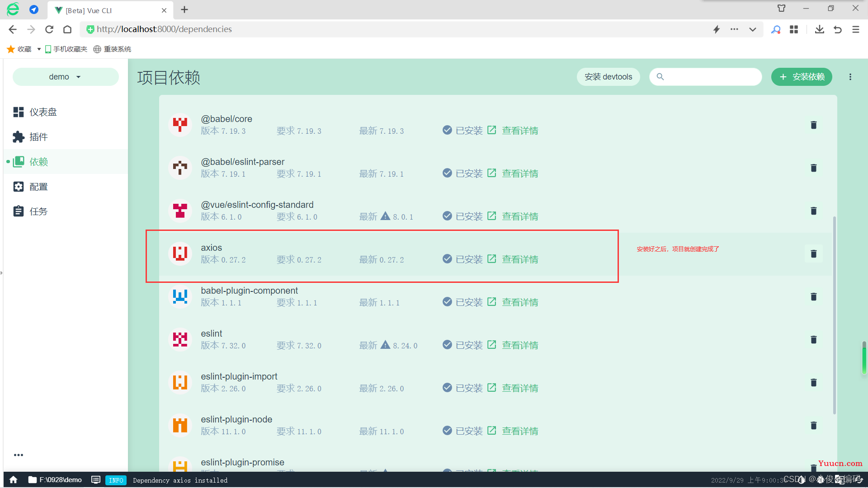Select 依赖 dependencies in sidebar
This screenshot has width=868, height=488.
(66, 162)
